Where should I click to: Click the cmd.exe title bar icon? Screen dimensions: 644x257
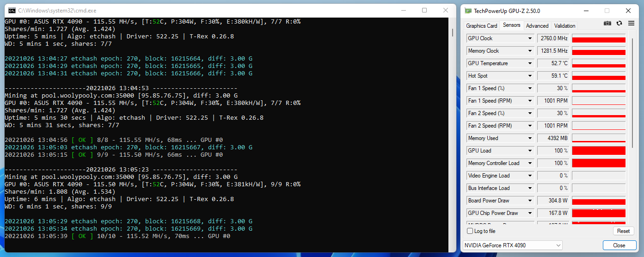tap(12, 10)
